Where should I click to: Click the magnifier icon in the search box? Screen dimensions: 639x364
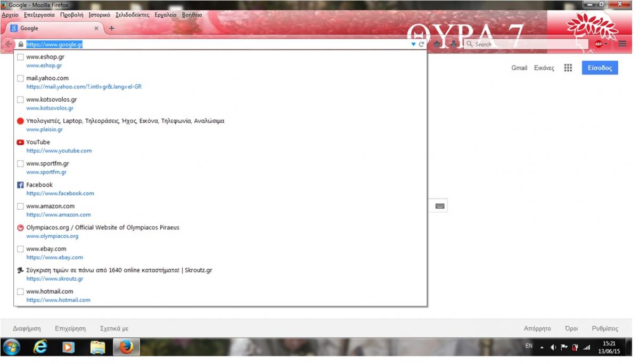pyautogui.click(x=469, y=44)
